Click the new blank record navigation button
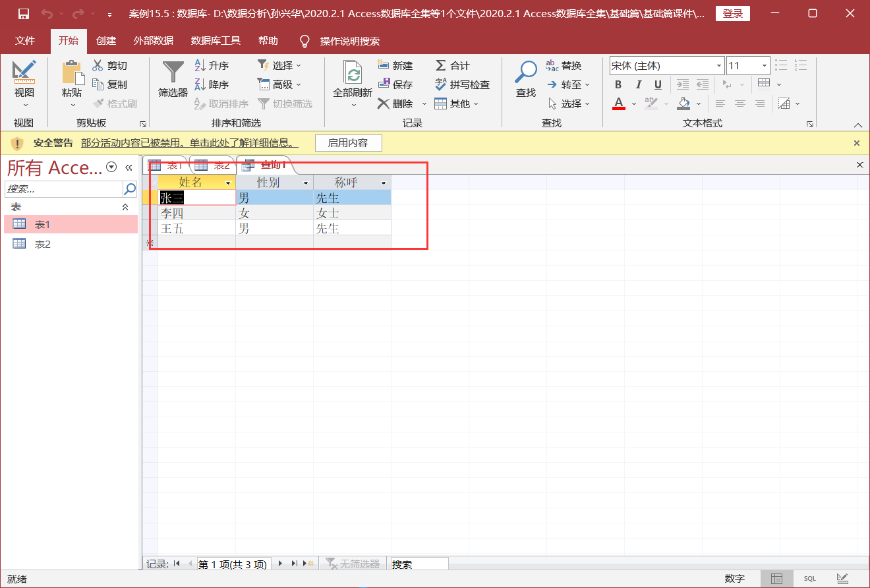Image resolution: width=870 pixels, height=588 pixels. 308,564
